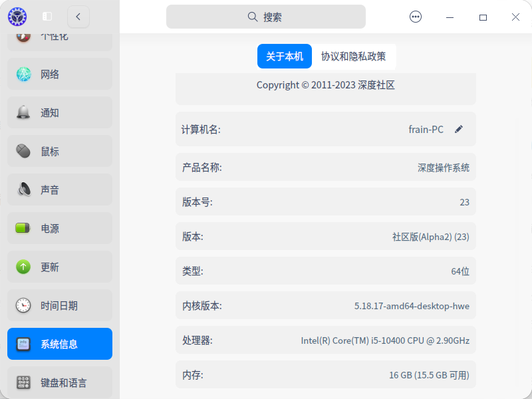The image size is (532, 399).
Task: Click the 内存 label
Action: 193,375
